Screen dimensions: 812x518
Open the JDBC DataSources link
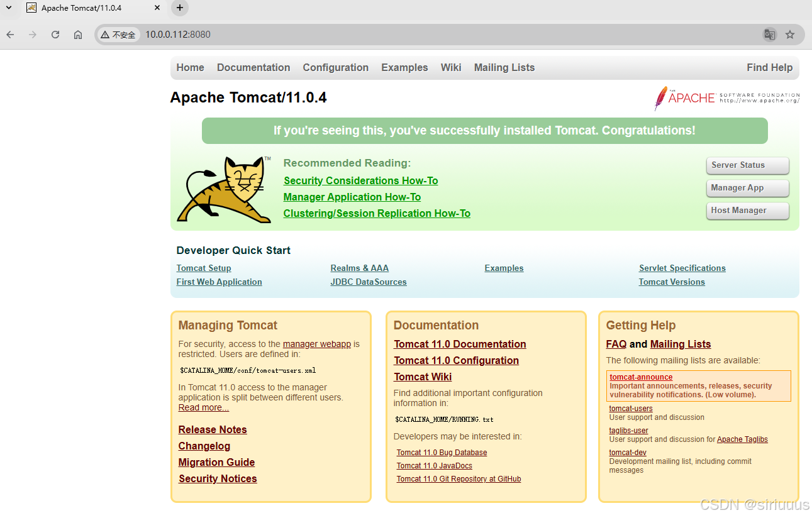(x=369, y=282)
